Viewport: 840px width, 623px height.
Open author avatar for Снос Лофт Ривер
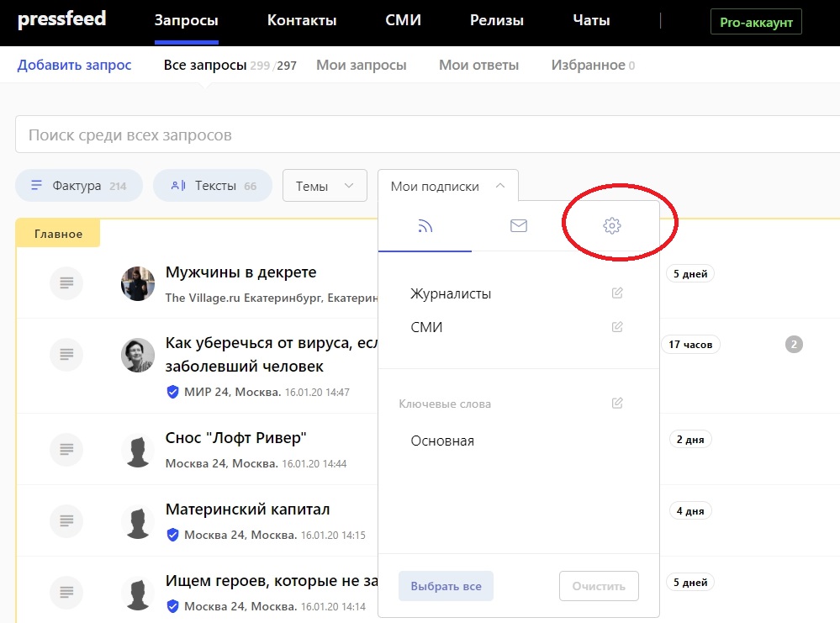138,451
